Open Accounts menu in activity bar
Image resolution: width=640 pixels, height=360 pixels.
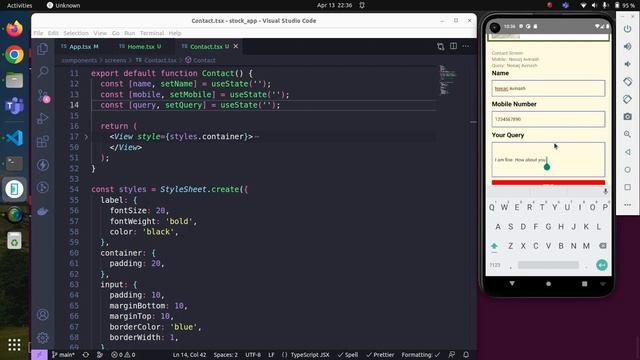pyautogui.click(x=42, y=315)
